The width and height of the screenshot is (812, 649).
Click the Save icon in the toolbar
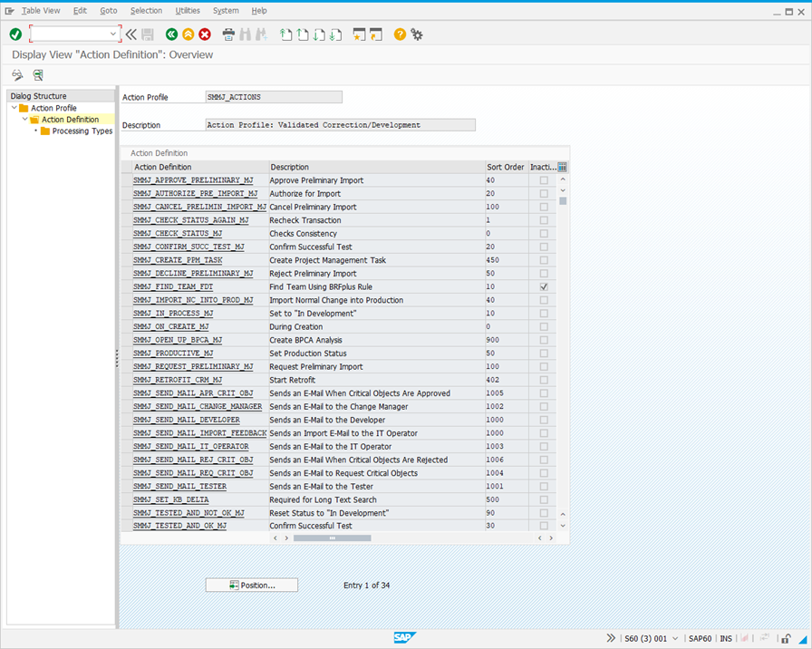148,34
